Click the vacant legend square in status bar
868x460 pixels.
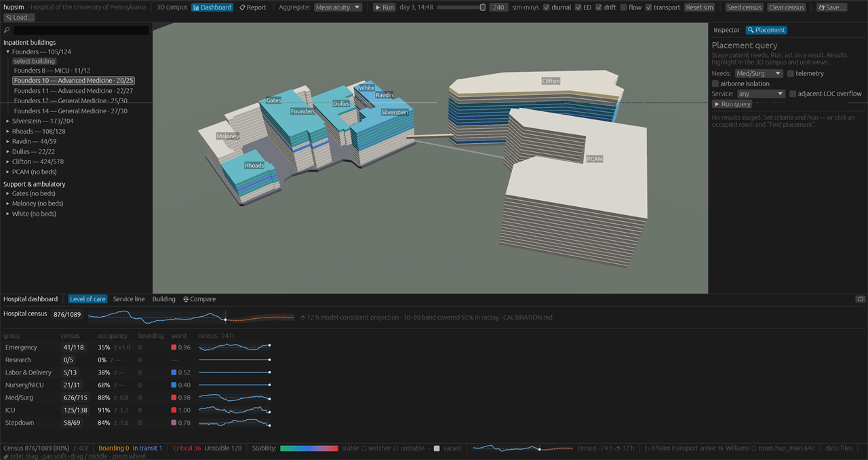(x=437, y=448)
